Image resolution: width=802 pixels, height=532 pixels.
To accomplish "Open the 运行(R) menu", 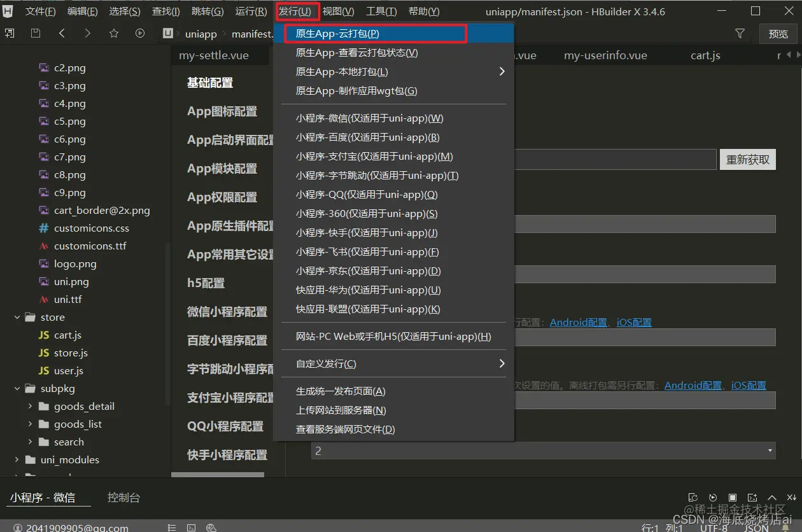I will click(x=251, y=11).
